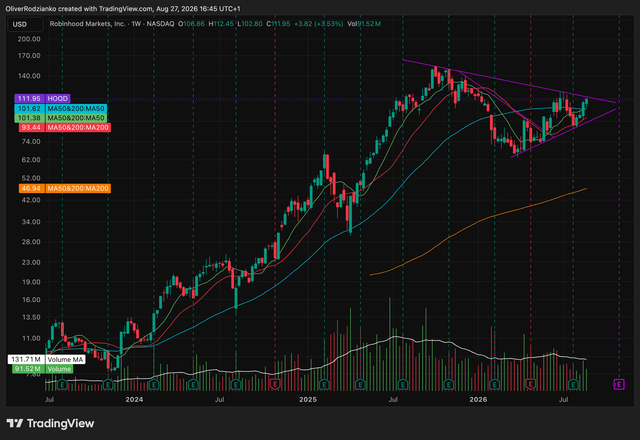Click the TradingView logo at the bottom

(51, 423)
